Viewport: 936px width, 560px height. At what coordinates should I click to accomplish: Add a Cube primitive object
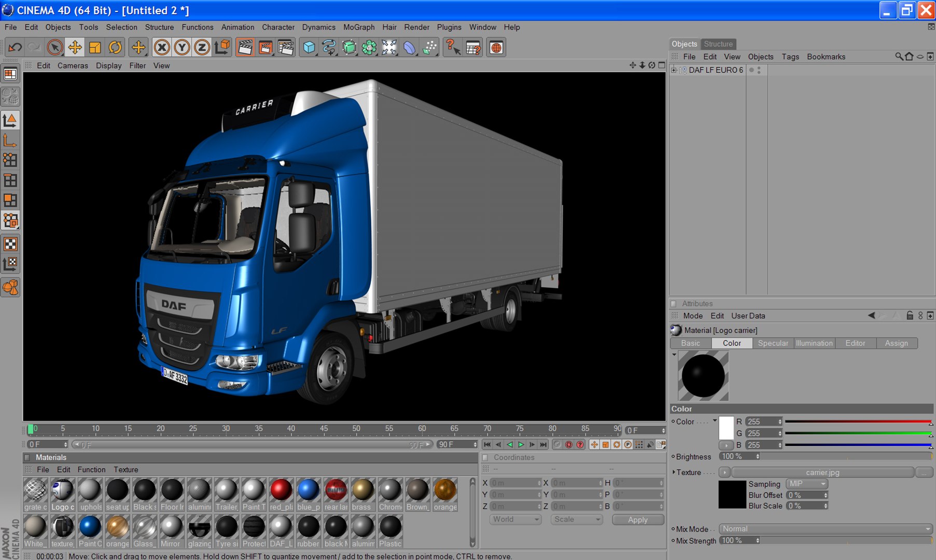pyautogui.click(x=309, y=48)
